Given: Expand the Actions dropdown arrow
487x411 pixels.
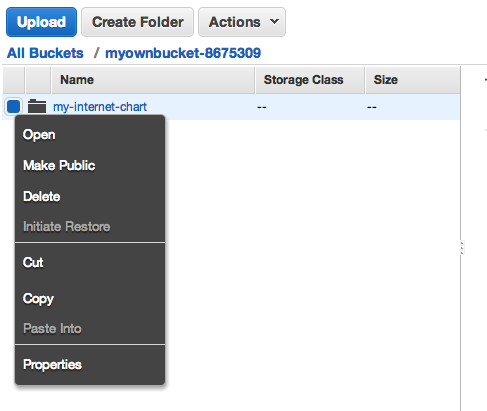Looking at the screenshot, I should 274,22.
